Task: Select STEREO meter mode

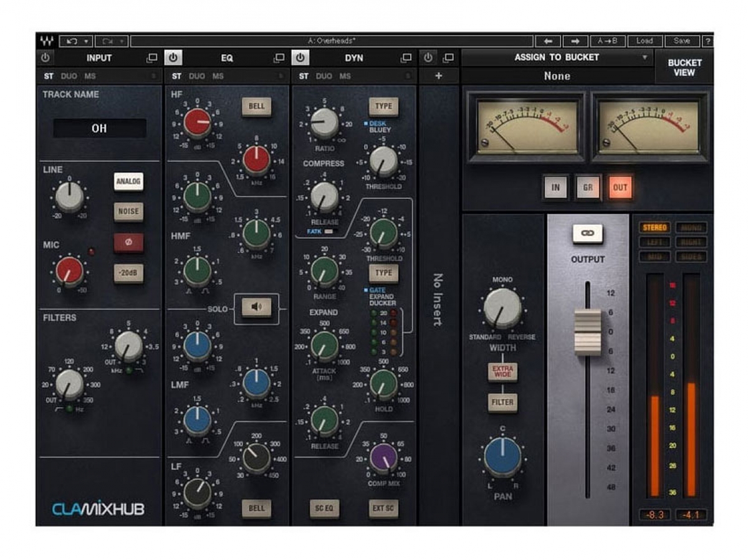Action: tap(654, 228)
